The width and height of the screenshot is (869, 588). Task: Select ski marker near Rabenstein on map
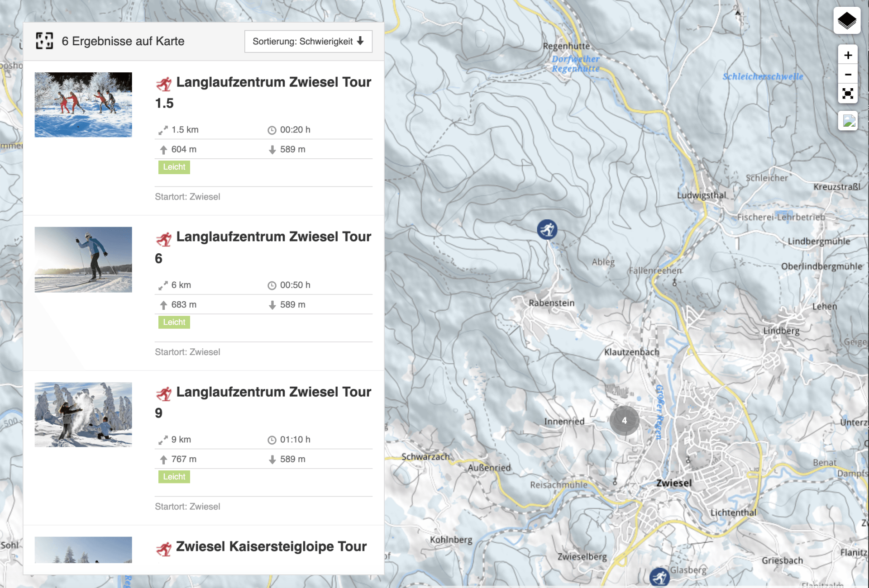(x=547, y=229)
